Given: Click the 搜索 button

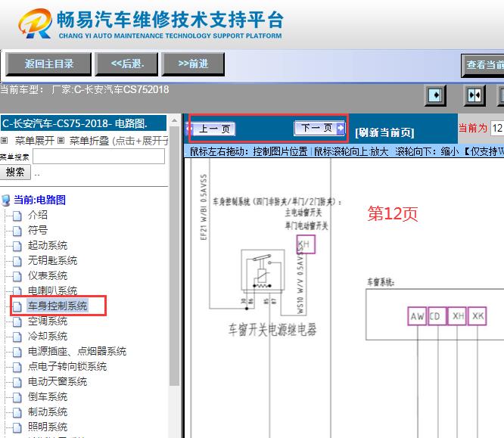Looking at the screenshot, I should (x=15, y=172).
